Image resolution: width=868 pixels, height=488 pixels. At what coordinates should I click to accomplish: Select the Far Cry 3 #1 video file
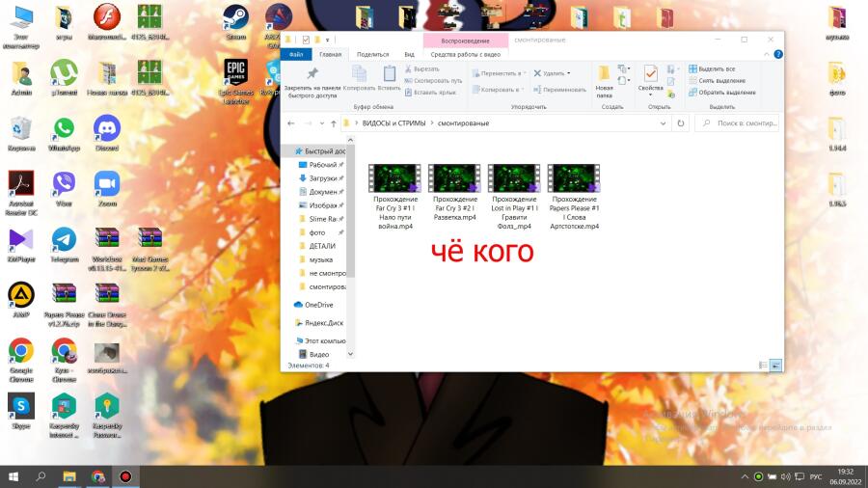click(394, 197)
